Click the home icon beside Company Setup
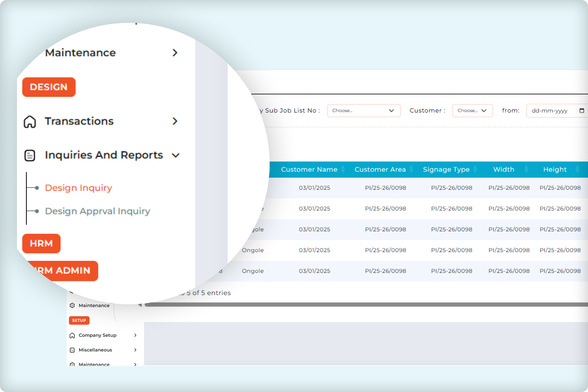 [72, 335]
